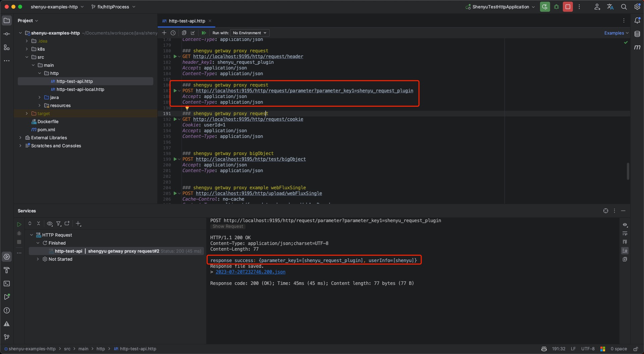Stop the running ShenyuTestHttpApplication
Screen dimensions: 644x354
pos(568,7)
